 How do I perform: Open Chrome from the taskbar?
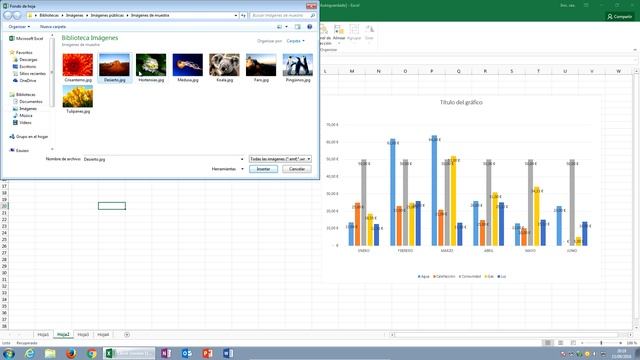click(92, 353)
